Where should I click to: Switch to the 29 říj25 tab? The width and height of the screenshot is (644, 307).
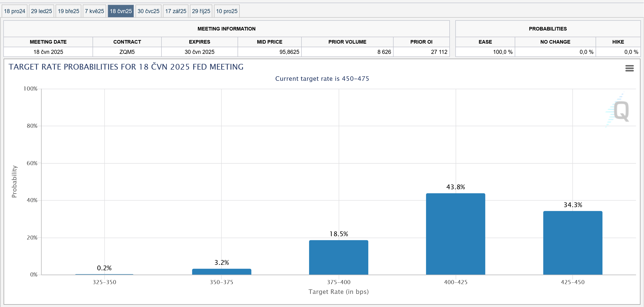point(201,11)
